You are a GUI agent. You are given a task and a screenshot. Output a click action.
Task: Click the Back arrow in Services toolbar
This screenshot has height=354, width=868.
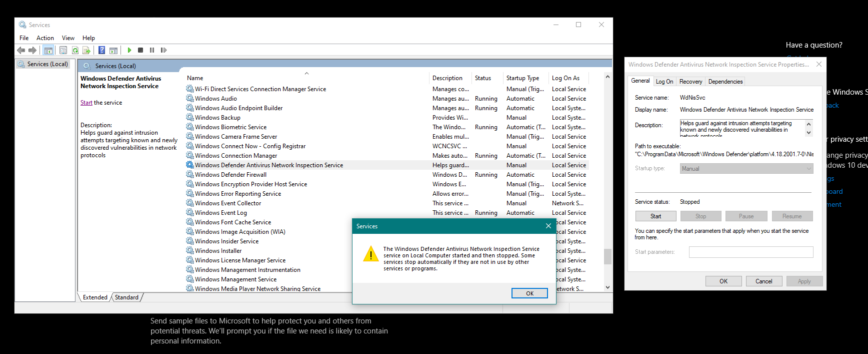click(21, 50)
